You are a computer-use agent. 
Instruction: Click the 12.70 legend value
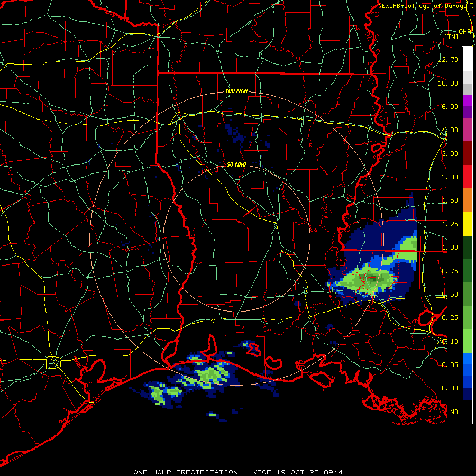click(x=448, y=59)
